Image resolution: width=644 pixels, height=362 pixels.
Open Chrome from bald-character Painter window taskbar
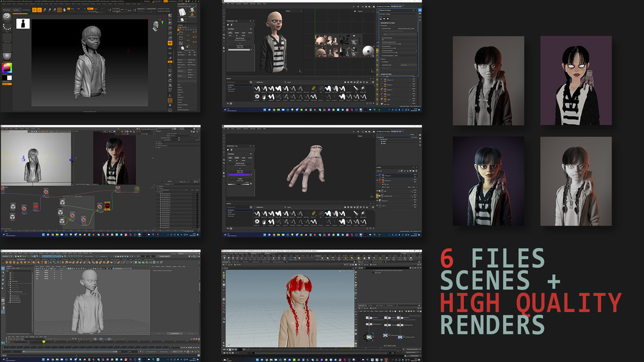(274, 110)
